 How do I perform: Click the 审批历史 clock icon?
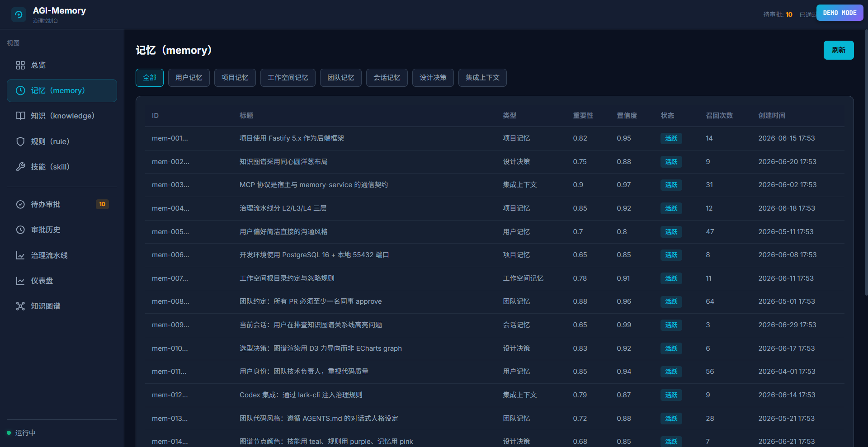coord(20,230)
